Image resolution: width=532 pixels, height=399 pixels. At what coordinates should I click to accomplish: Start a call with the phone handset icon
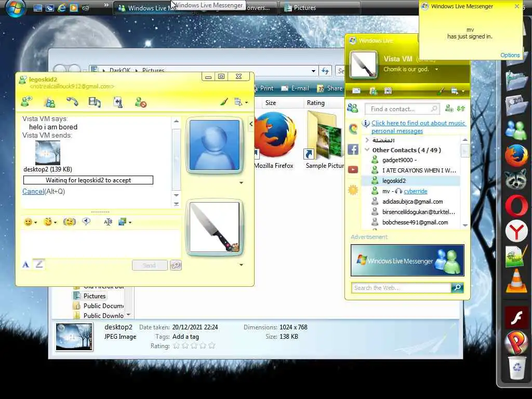point(72,101)
